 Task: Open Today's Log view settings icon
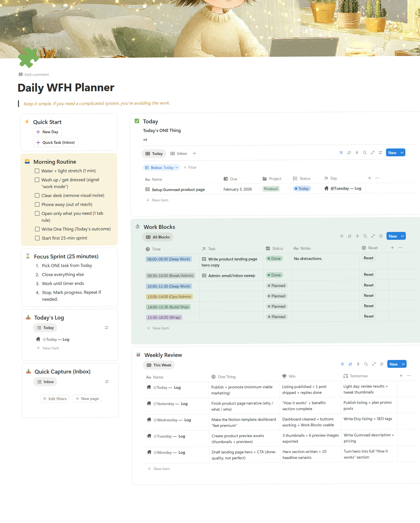(x=106, y=327)
